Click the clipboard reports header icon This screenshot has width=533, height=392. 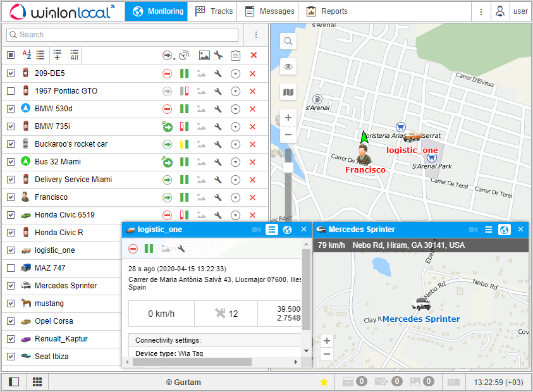tap(235, 55)
